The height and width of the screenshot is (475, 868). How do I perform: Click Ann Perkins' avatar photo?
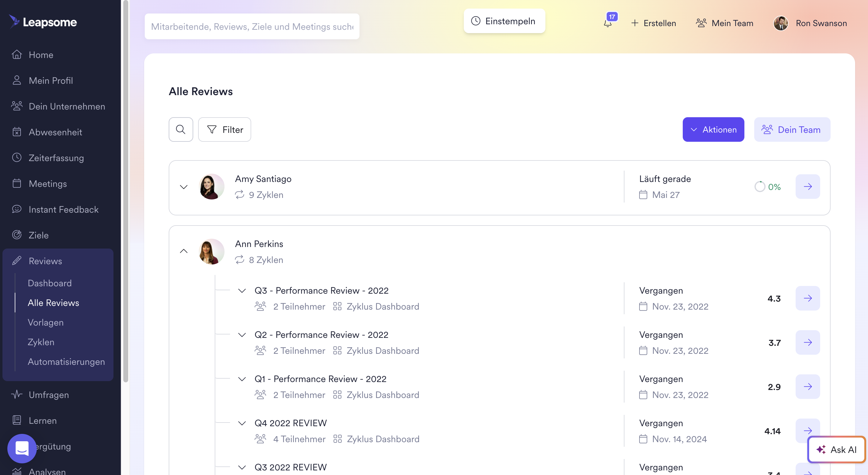[x=212, y=252]
